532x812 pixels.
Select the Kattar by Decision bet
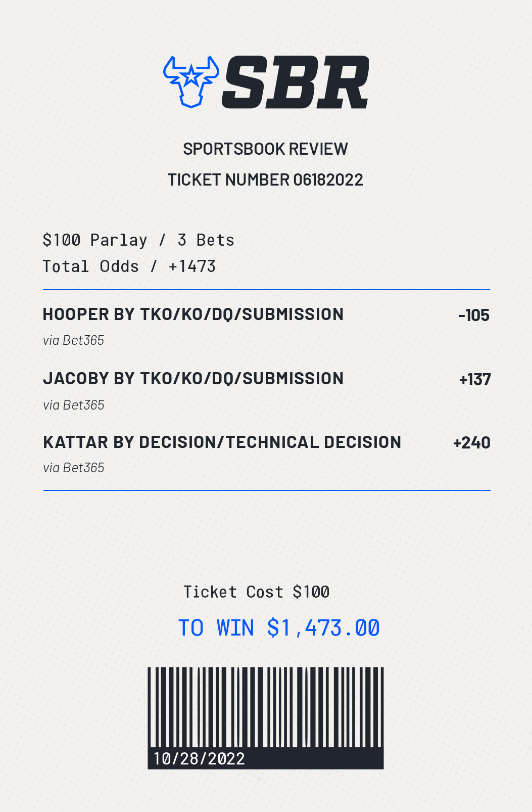click(222, 442)
